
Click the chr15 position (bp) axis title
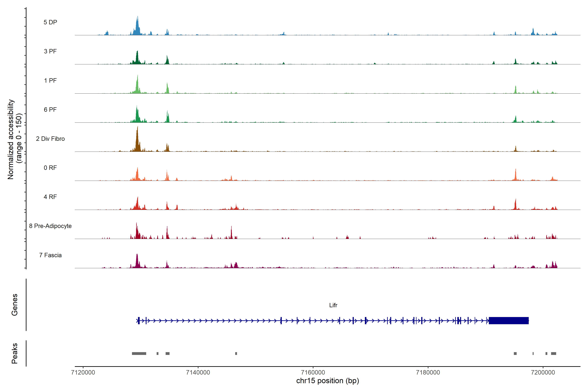click(327, 381)
